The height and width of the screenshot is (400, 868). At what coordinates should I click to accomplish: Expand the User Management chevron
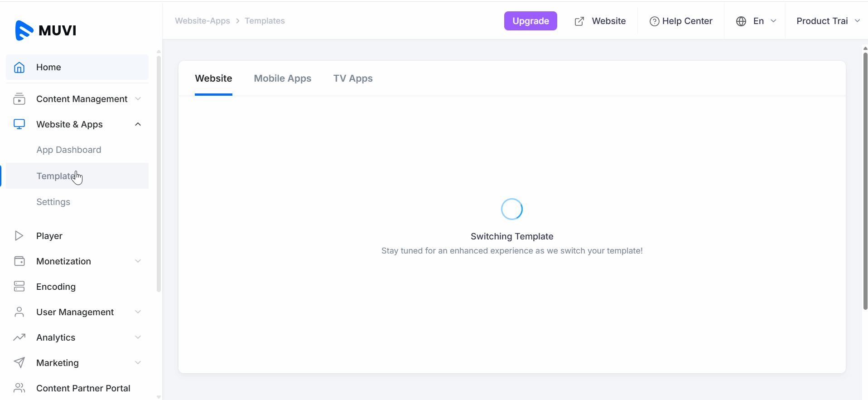(x=138, y=312)
